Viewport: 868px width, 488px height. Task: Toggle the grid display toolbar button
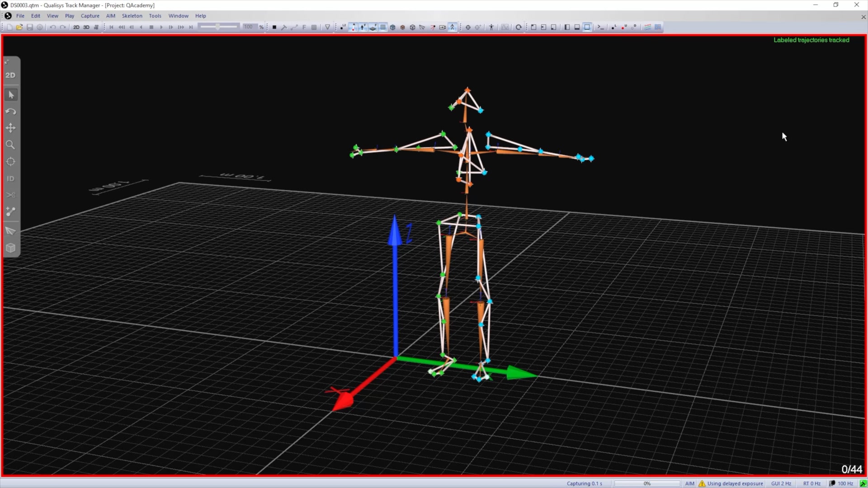(383, 27)
